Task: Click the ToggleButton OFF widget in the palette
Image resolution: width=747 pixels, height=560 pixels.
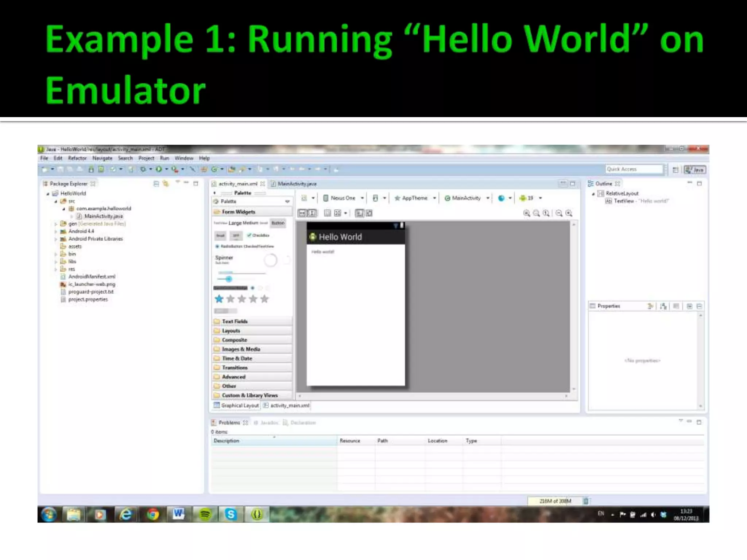Action: (236, 236)
